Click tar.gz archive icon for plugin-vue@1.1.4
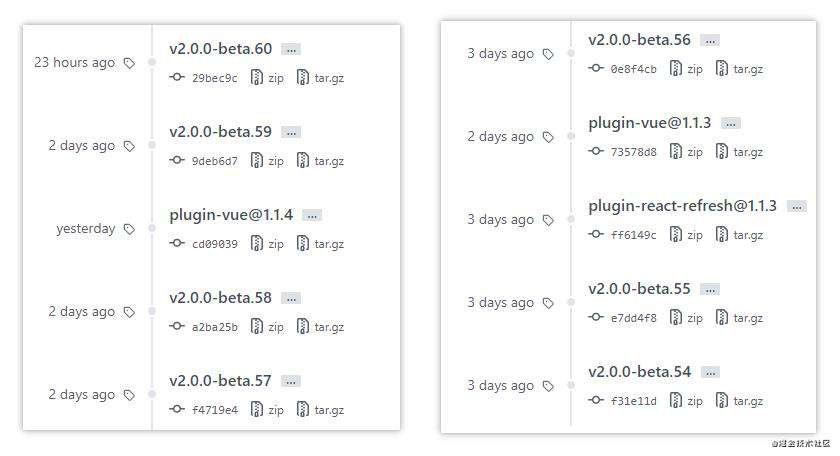The width and height of the screenshot is (840, 456). tap(303, 243)
